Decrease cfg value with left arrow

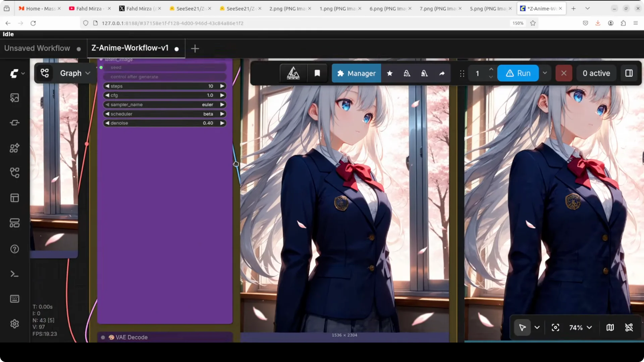(x=107, y=95)
